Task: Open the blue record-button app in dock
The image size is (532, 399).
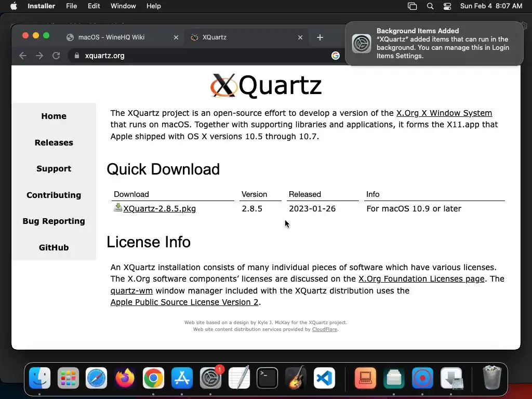Action: click(422, 378)
